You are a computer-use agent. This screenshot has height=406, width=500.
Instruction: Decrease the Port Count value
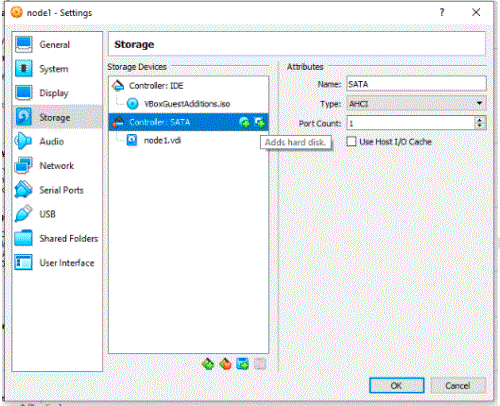[480, 126]
